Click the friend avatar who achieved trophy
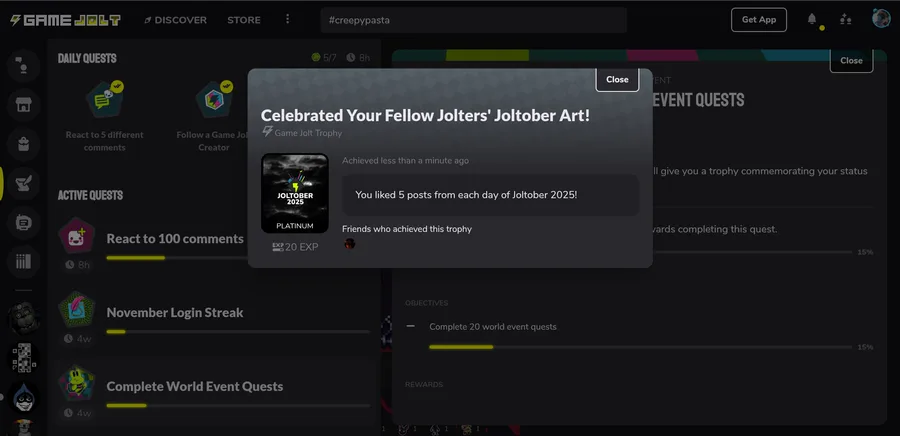The image size is (900, 436). coord(350,244)
